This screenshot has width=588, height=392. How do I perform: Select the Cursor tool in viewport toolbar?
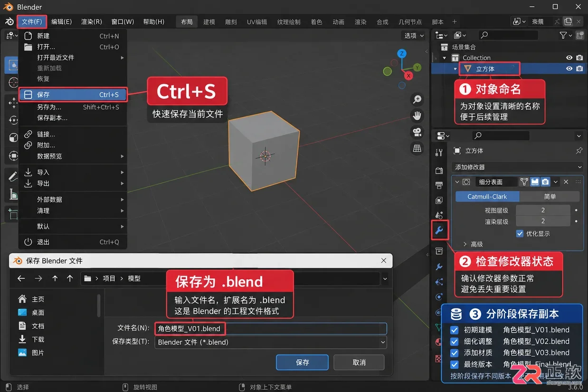click(13, 83)
